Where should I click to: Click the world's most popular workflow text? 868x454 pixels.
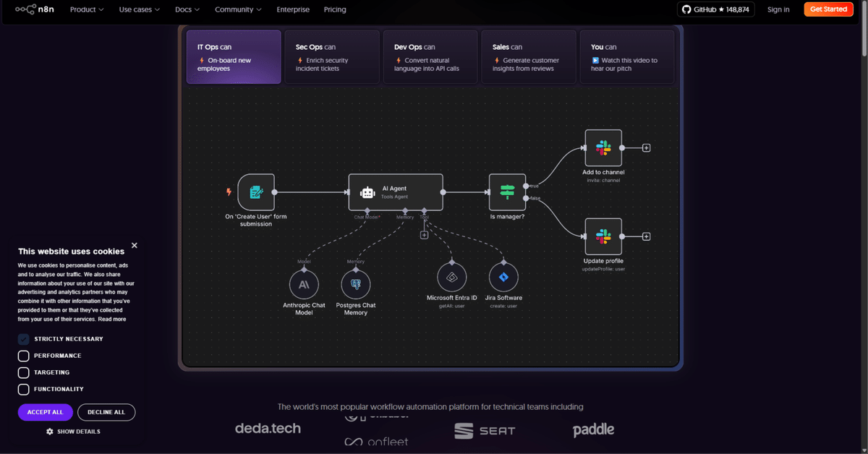[430, 406]
